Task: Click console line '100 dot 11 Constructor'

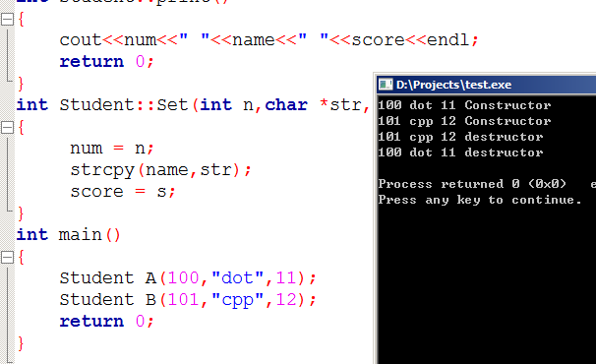Action: point(464,105)
